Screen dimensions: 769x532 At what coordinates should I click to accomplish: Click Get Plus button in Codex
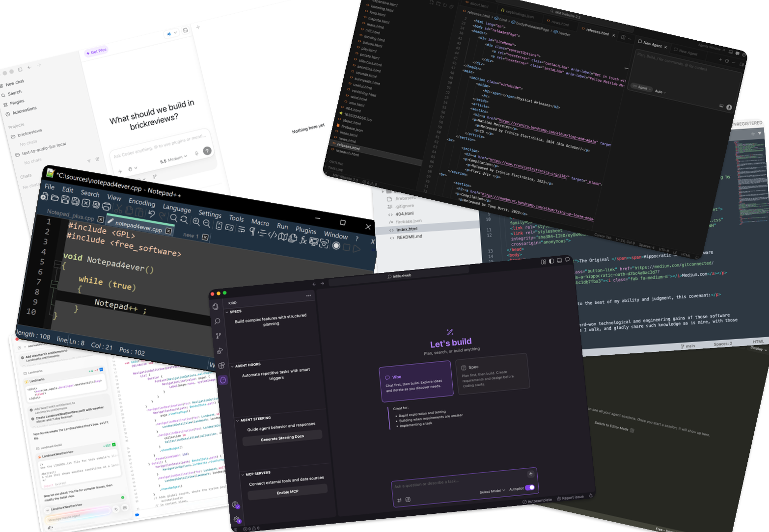pyautogui.click(x=96, y=51)
